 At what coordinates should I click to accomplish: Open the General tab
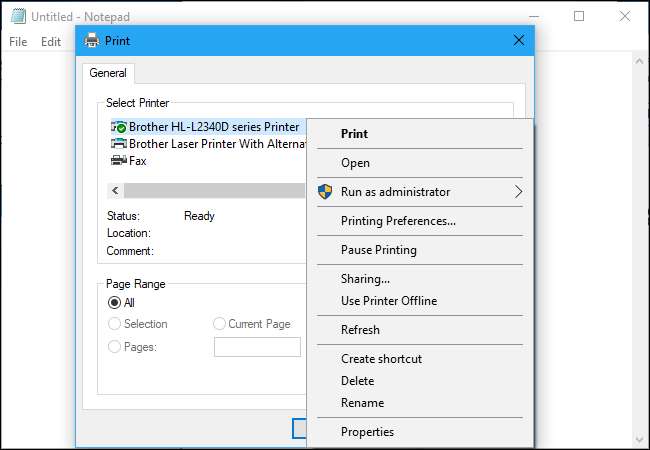pyautogui.click(x=108, y=73)
